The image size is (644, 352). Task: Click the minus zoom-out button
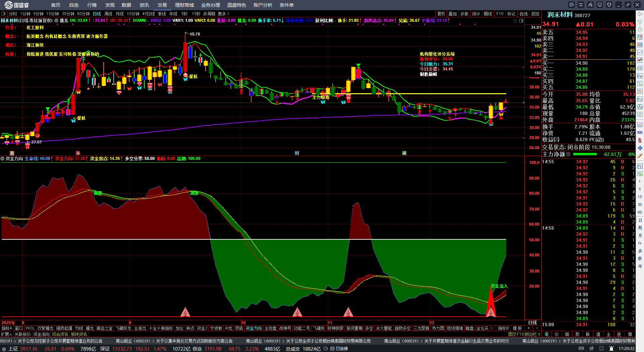tap(536, 328)
